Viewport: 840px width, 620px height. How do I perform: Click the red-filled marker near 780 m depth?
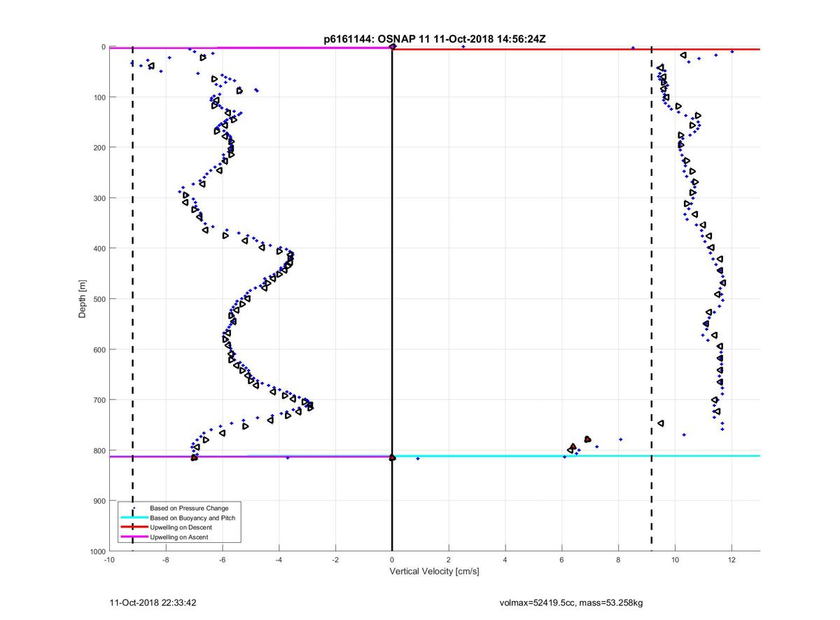pos(587,439)
